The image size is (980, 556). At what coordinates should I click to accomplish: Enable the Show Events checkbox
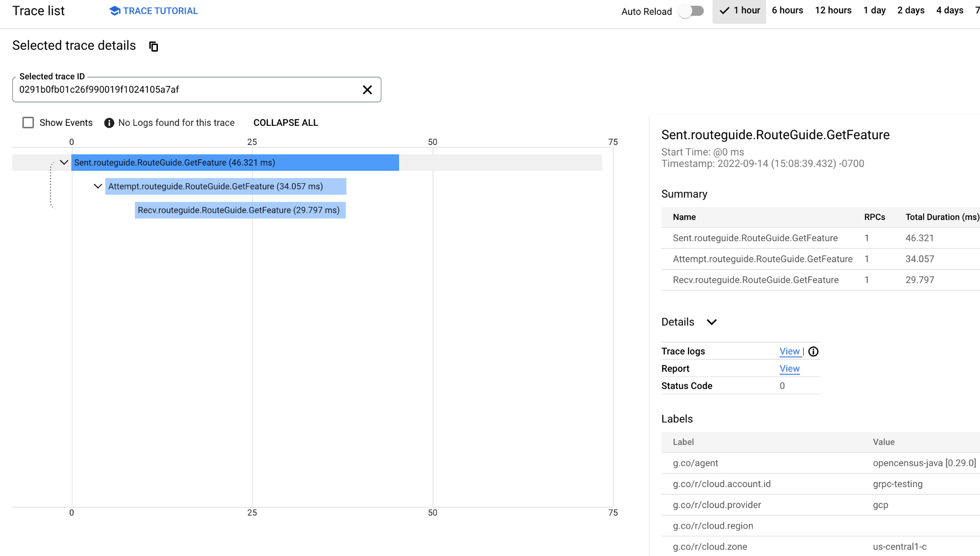[28, 123]
